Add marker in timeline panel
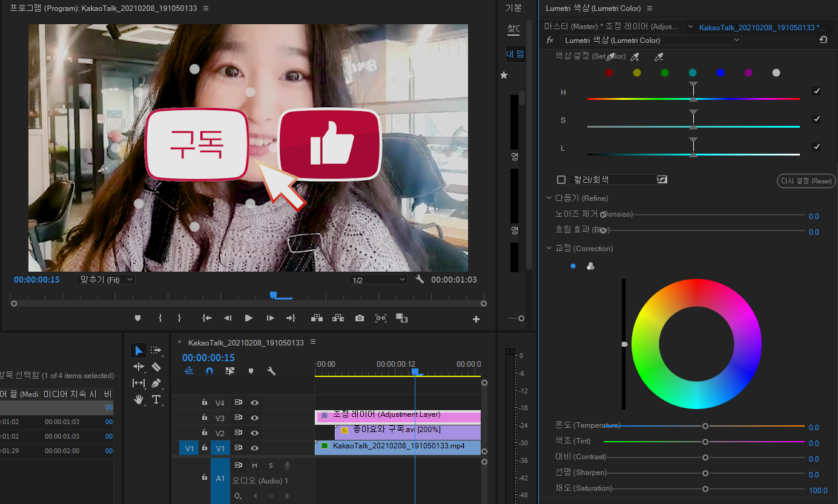Image resolution: width=838 pixels, height=504 pixels. click(x=251, y=371)
